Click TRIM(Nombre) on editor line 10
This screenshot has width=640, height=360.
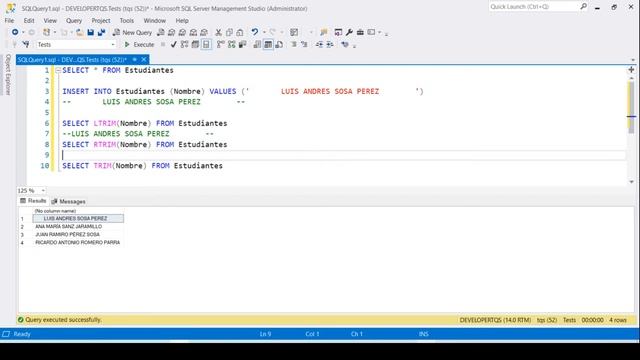click(120, 166)
